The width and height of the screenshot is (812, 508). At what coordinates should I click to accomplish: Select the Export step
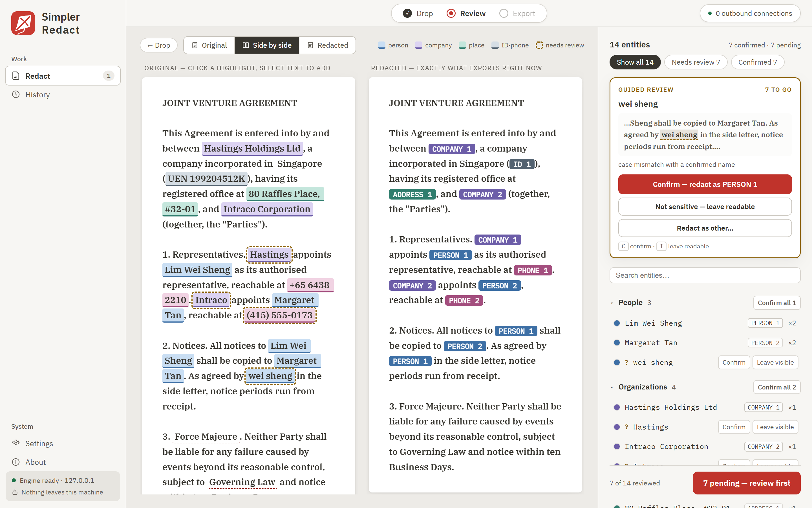(517, 14)
